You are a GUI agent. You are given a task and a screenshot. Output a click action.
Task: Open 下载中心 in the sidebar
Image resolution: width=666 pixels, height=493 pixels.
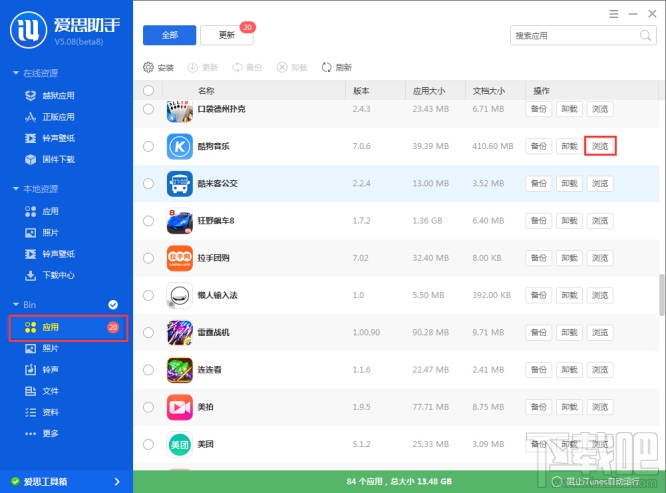click(50, 275)
